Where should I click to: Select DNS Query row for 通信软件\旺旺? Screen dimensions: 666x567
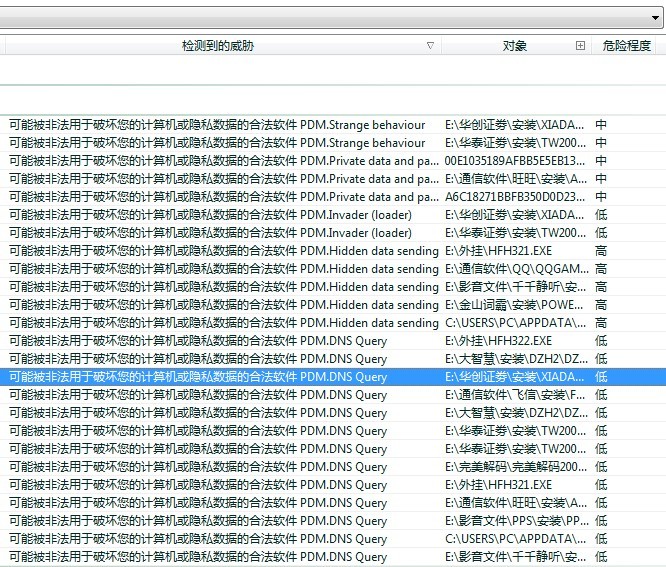click(333, 503)
